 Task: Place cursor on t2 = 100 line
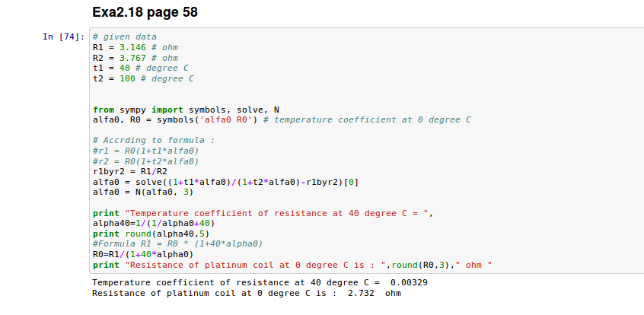pyautogui.click(x=142, y=78)
